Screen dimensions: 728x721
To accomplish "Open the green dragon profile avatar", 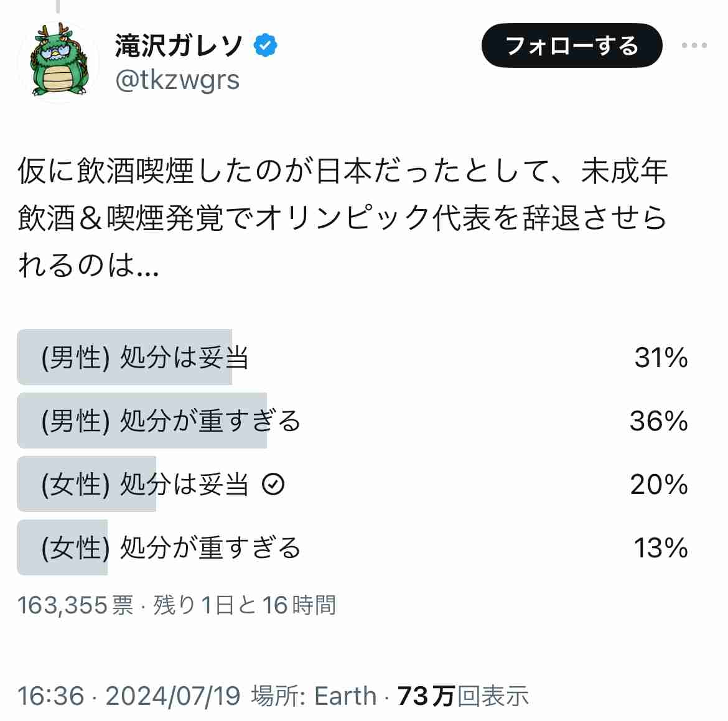I will point(58,61).
